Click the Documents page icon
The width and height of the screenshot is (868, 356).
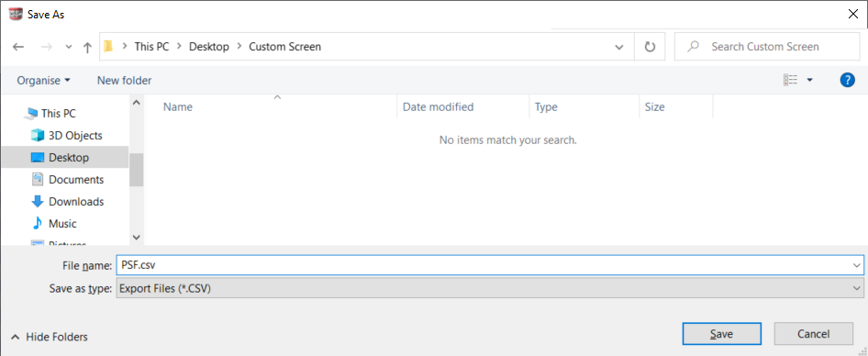[x=37, y=180]
